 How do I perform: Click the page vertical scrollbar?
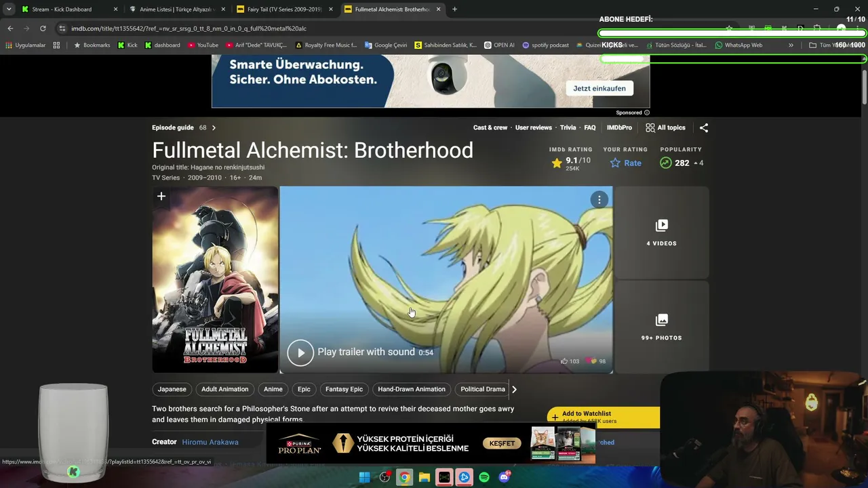coord(864,88)
